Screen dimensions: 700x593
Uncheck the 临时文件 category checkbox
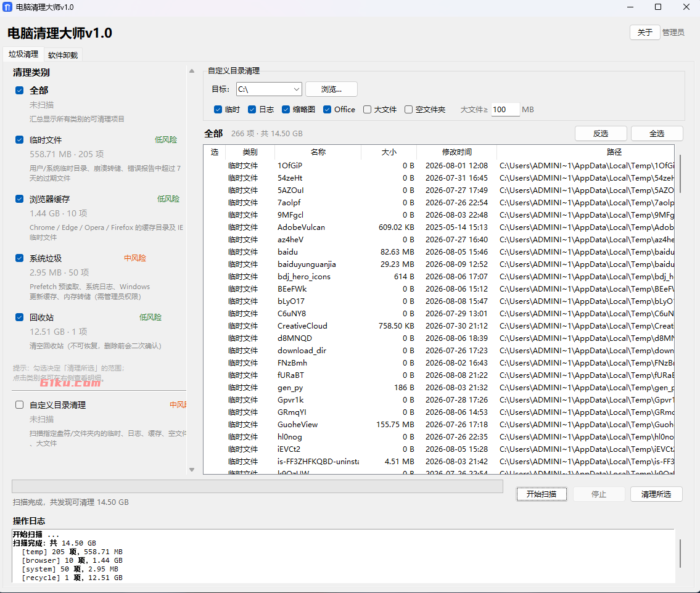click(19, 140)
